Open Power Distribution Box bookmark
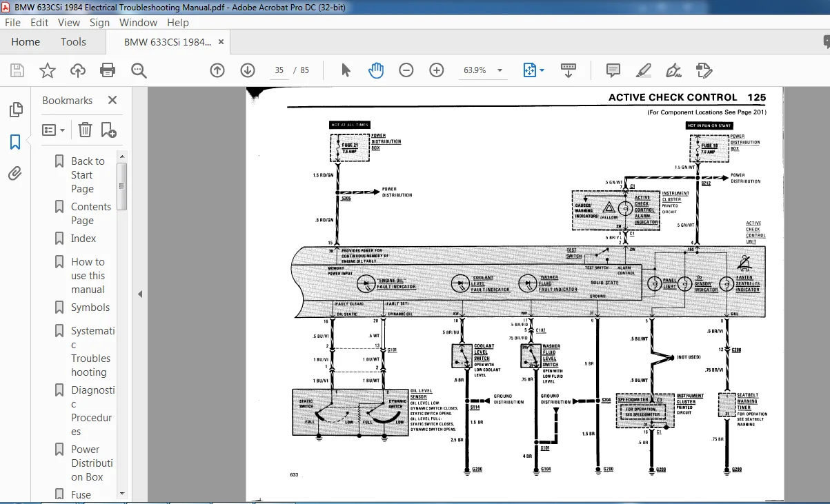830x504 pixels. (x=92, y=463)
